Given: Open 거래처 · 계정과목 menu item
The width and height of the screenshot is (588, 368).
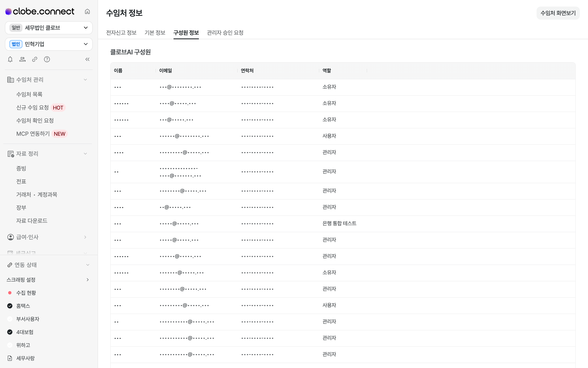Looking at the screenshot, I should click(37, 194).
